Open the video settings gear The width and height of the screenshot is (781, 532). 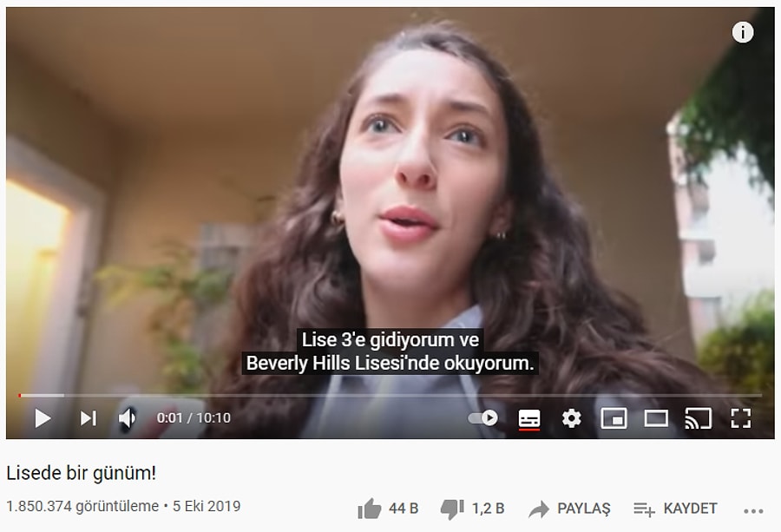(x=571, y=418)
